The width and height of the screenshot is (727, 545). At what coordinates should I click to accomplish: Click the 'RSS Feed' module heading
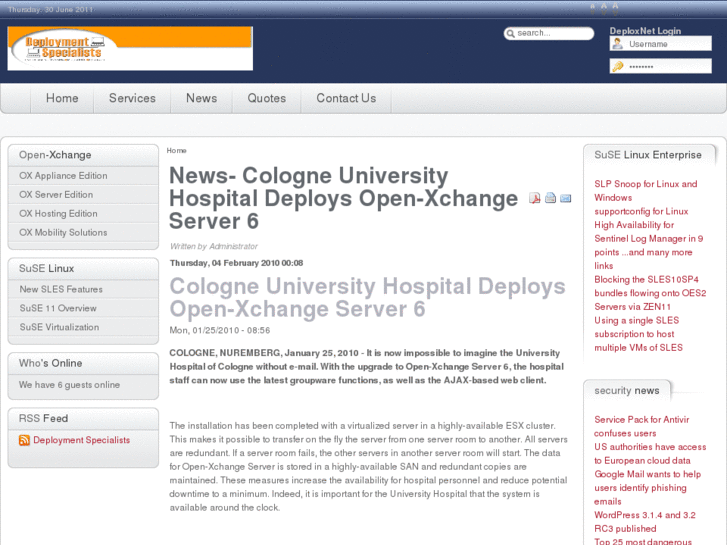click(x=44, y=418)
